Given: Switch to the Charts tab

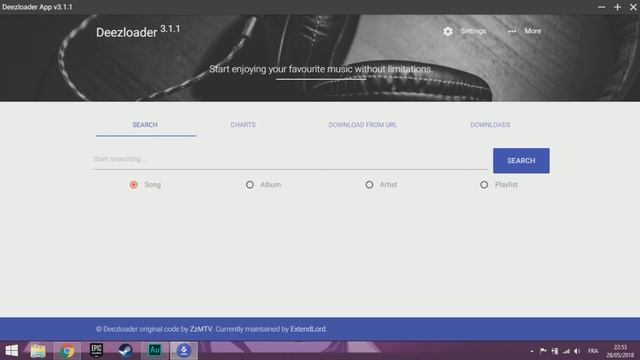Looking at the screenshot, I should pos(243,125).
